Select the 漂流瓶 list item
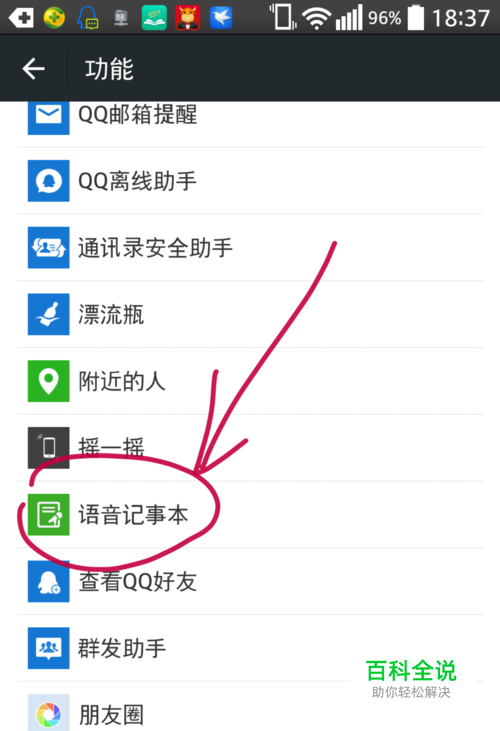The width and height of the screenshot is (500, 731). click(x=250, y=315)
